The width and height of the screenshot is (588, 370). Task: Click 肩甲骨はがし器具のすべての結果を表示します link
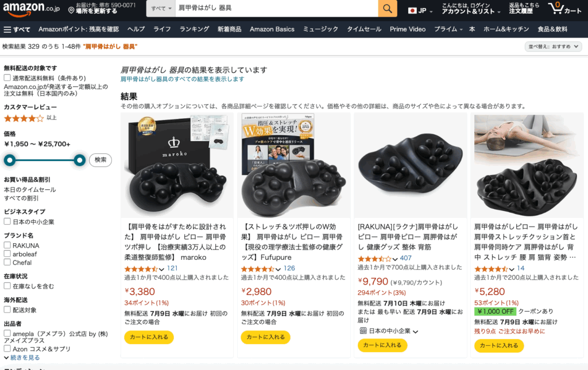pos(182,79)
